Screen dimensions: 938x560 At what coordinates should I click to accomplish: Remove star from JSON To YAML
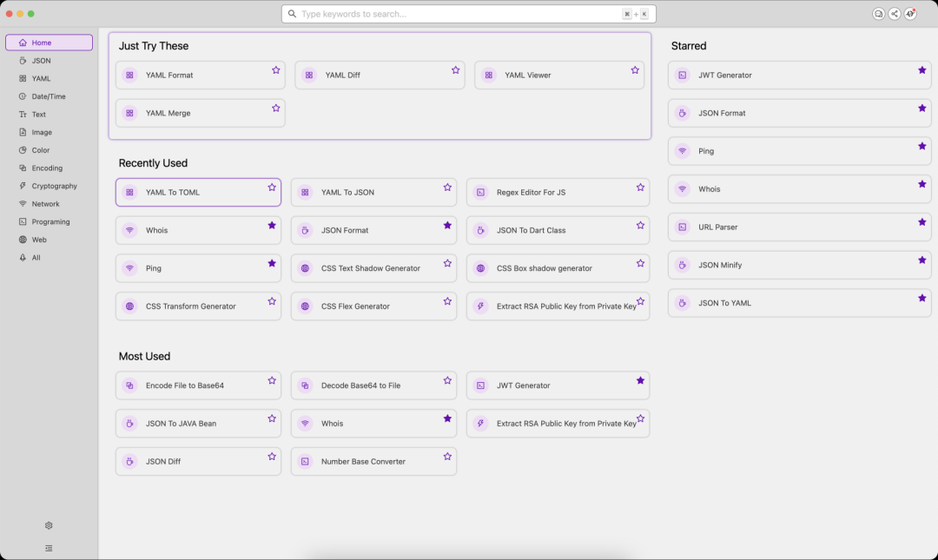(921, 298)
